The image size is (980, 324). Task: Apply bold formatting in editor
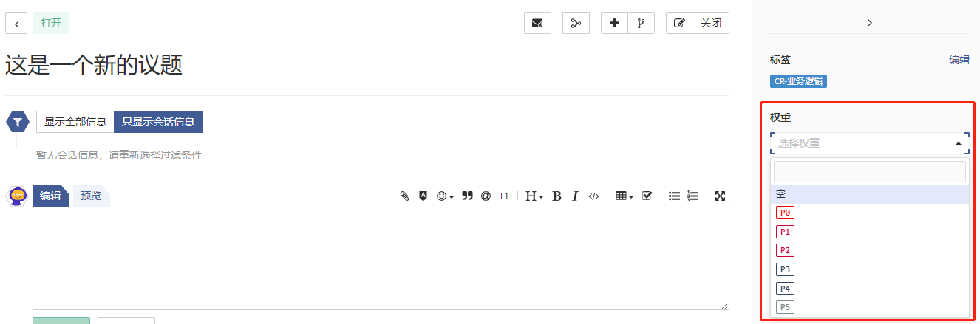pyautogui.click(x=557, y=196)
